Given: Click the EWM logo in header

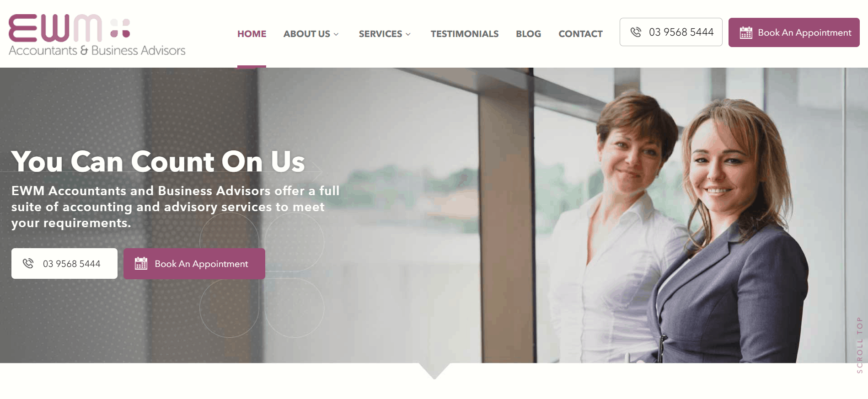Looking at the screenshot, I should [97, 35].
